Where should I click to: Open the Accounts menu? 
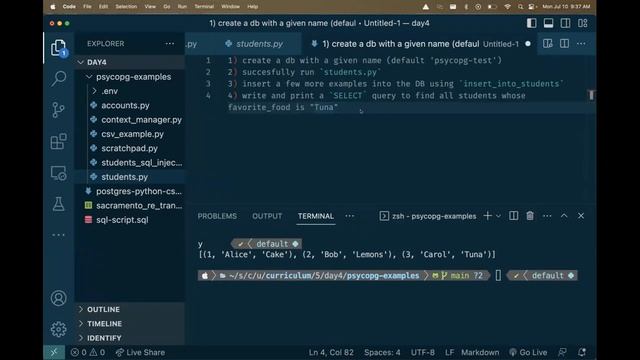tap(58, 298)
